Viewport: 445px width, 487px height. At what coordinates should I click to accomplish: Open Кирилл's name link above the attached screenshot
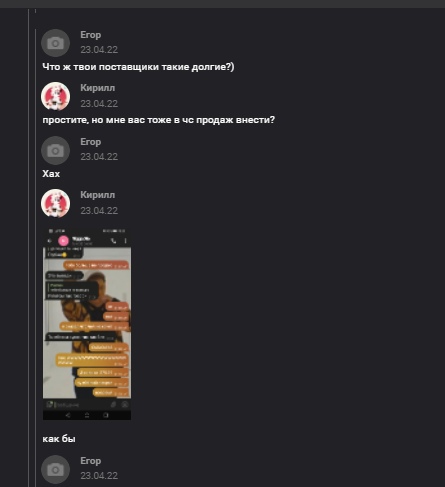(98, 195)
